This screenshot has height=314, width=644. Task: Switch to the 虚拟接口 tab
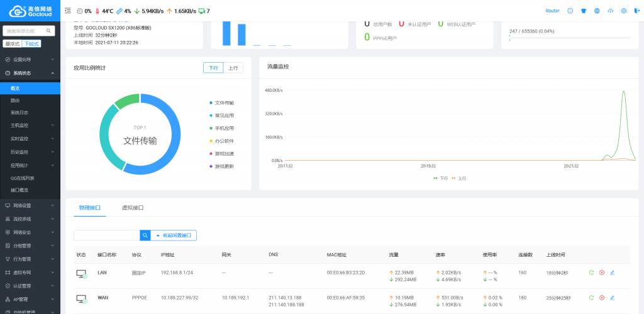coord(133,208)
